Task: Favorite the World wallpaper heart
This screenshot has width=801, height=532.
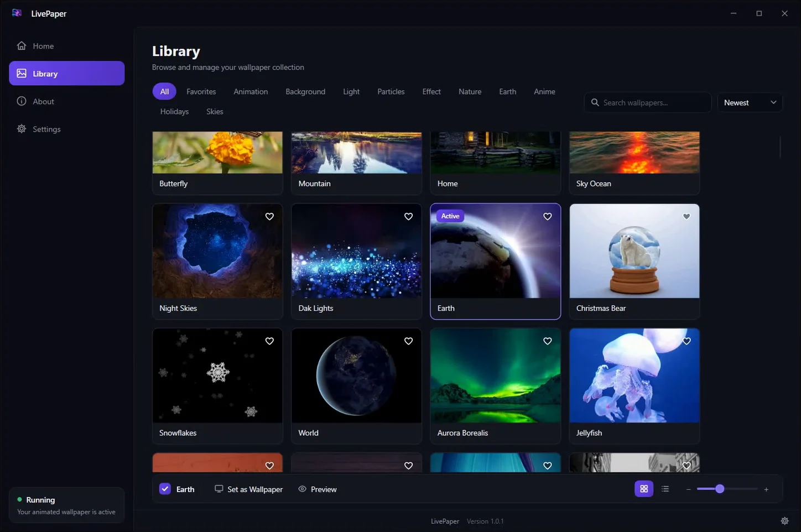Action: (x=408, y=341)
